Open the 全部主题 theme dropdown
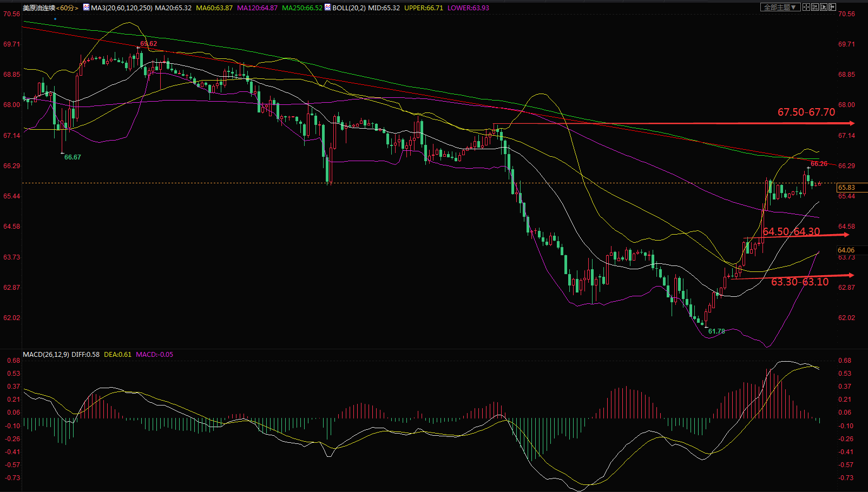This screenshot has width=868, height=492. pos(780,7)
